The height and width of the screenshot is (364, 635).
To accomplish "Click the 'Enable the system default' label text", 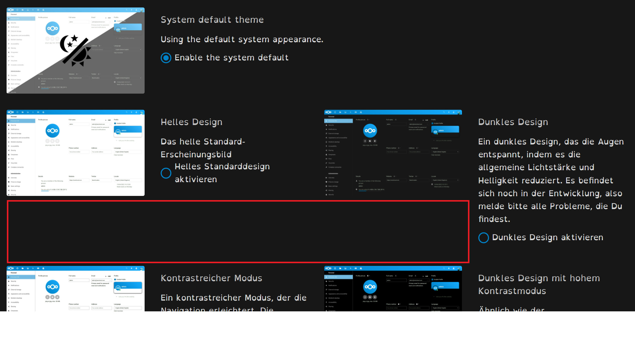I will (231, 58).
